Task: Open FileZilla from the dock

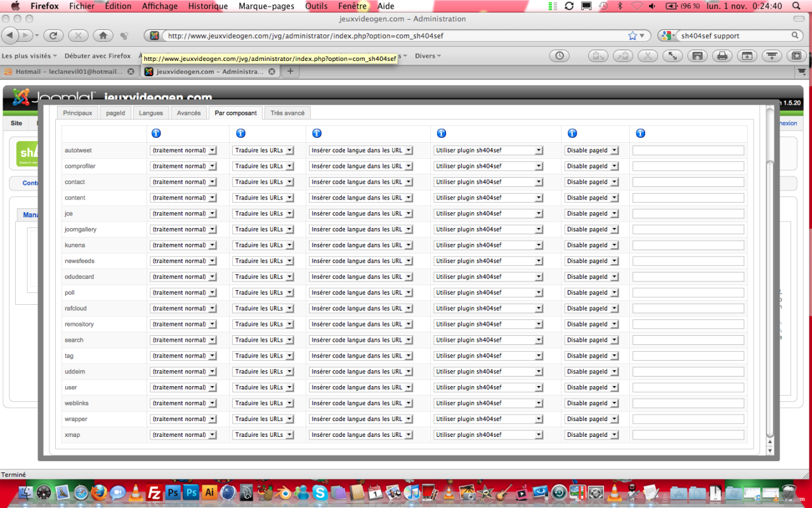Action: (154, 493)
